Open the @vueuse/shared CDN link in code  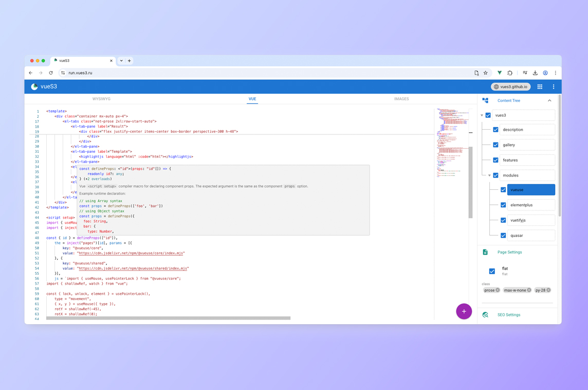click(133, 269)
